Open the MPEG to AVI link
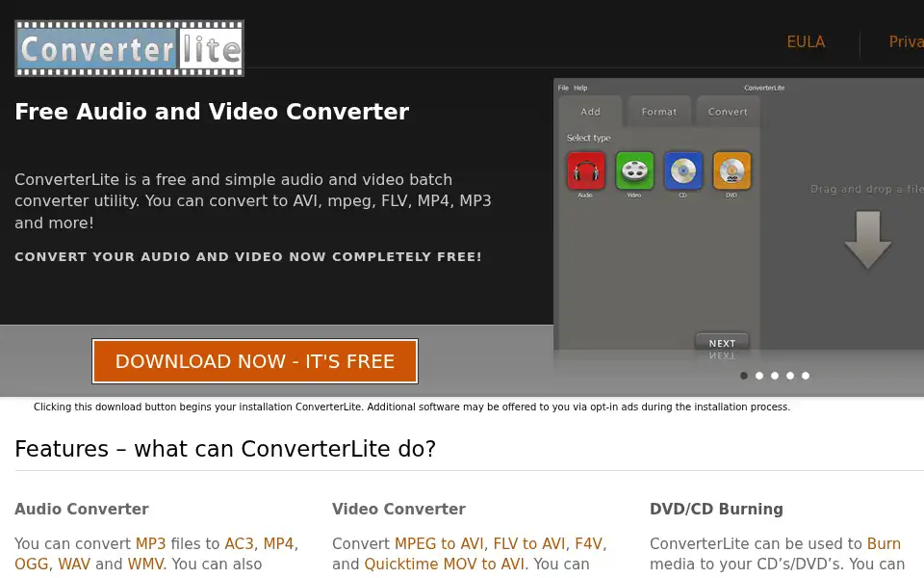This screenshot has width=924, height=578. 439,543
